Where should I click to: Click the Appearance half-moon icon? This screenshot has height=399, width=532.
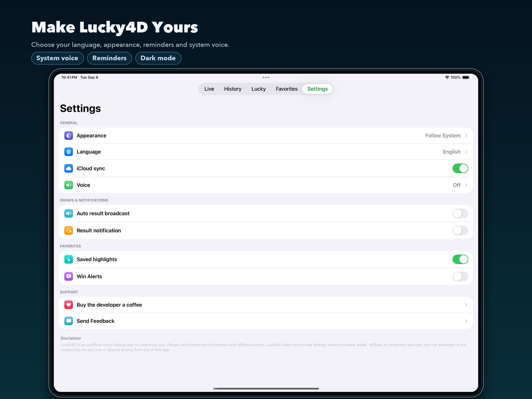68,136
